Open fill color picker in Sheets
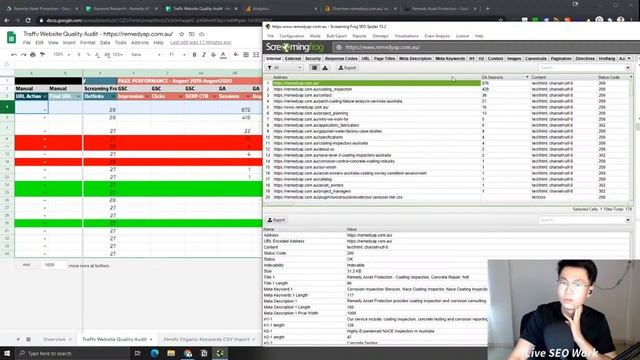640x360 pixels. 236,55
